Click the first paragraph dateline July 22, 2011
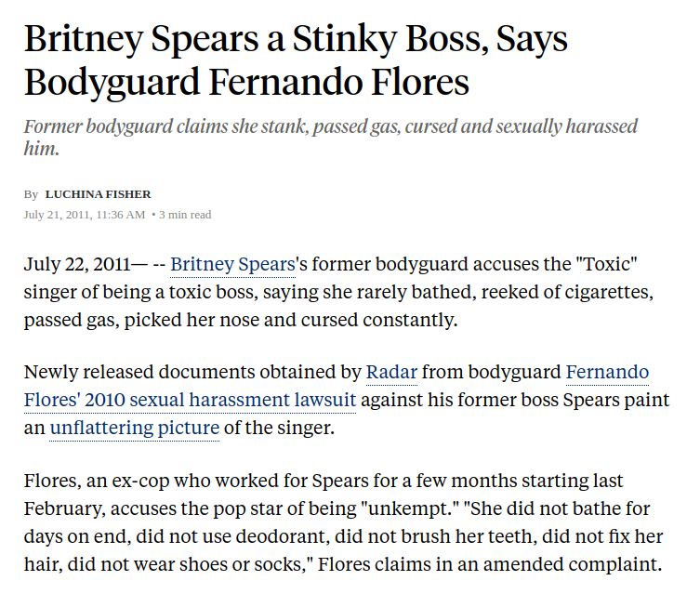Screen dimensions: 700x594 click(77, 264)
